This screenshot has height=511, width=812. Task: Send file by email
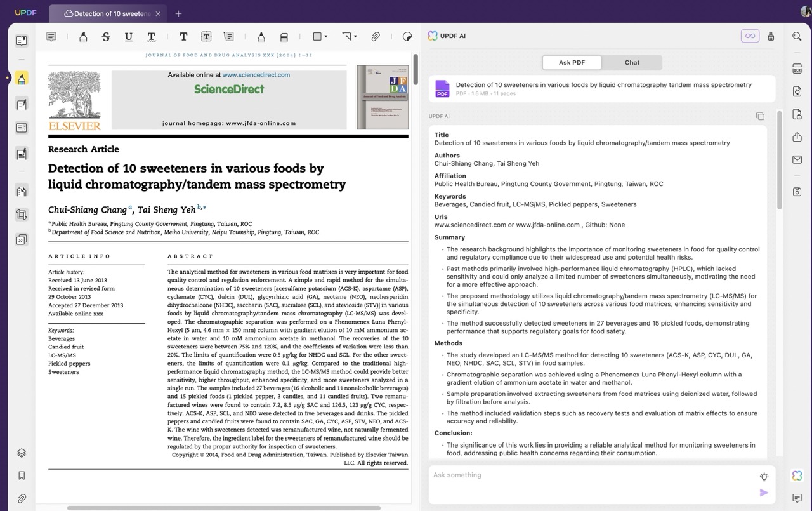point(797,160)
